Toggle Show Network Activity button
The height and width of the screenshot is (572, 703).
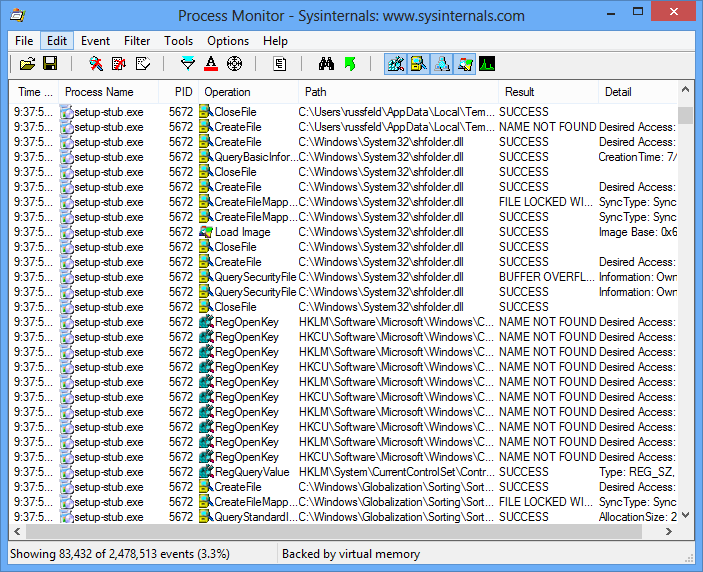[x=442, y=64]
